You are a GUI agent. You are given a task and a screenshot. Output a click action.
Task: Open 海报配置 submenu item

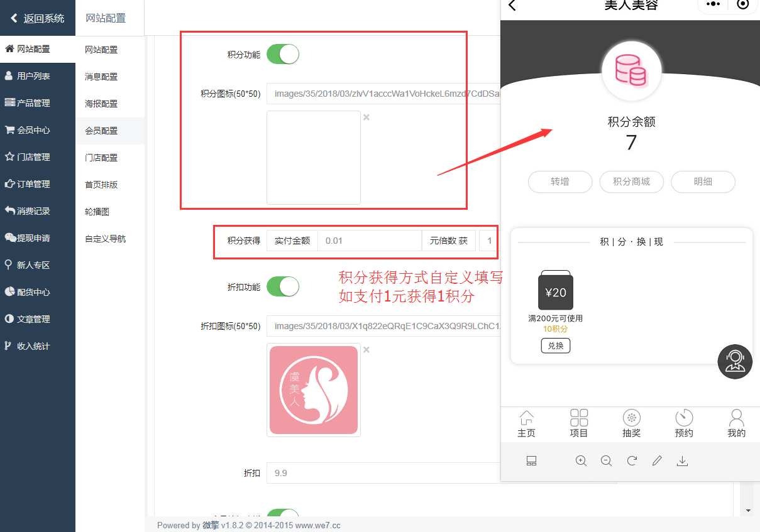coord(110,104)
